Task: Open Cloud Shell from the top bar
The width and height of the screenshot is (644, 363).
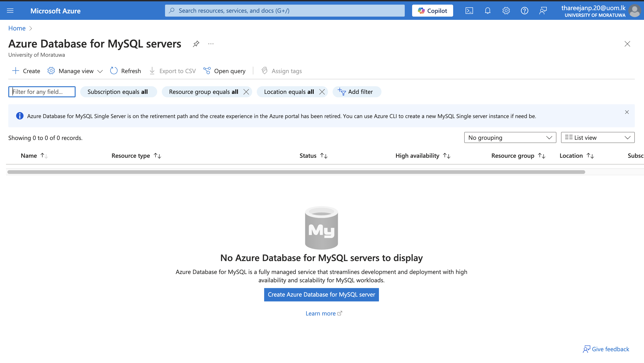Action: [x=469, y=11]
